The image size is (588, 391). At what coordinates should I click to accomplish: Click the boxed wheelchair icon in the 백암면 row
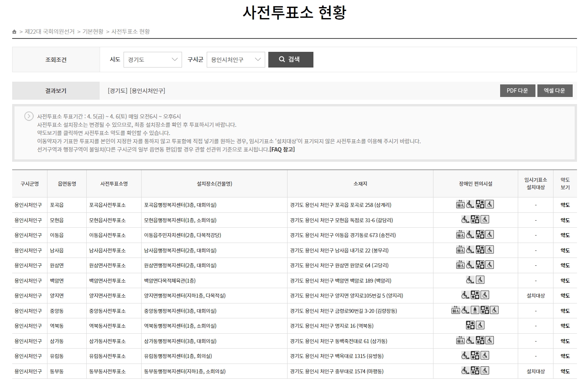[x=480, y=280]
